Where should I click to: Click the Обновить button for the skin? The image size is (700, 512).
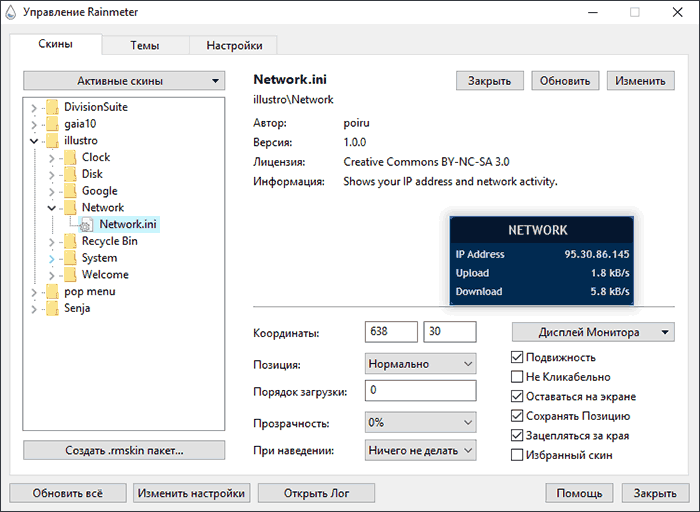pyautogui.click(x=565, y=81)
